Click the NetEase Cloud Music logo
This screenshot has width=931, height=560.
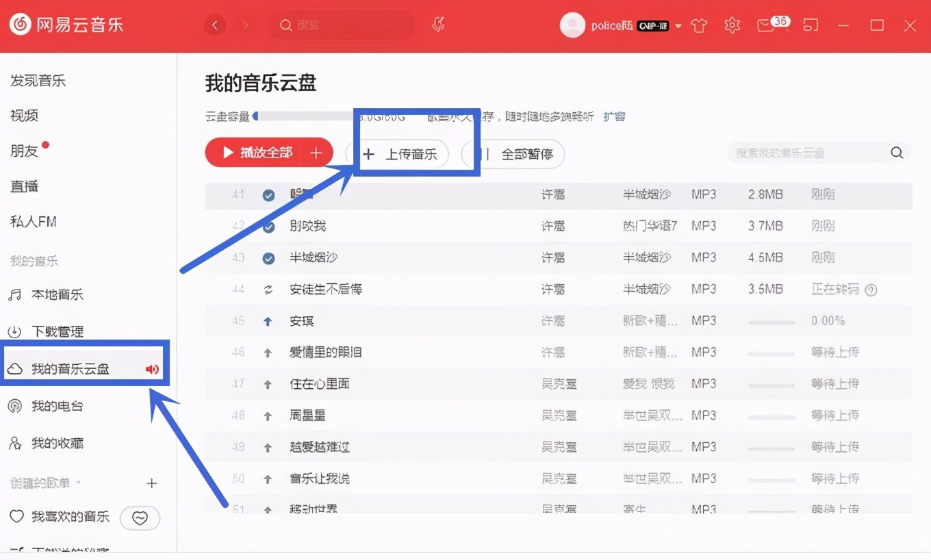click(21, 25)
